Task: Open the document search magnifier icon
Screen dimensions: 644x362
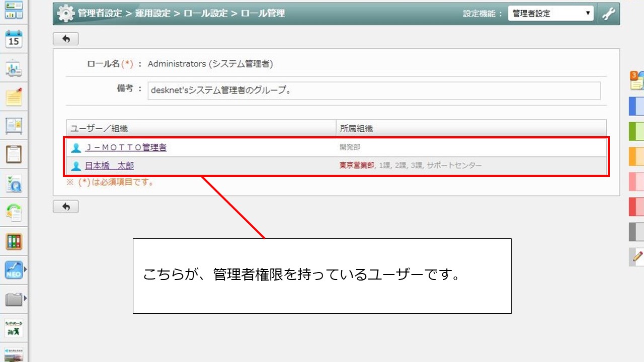Action: [14, 185]
